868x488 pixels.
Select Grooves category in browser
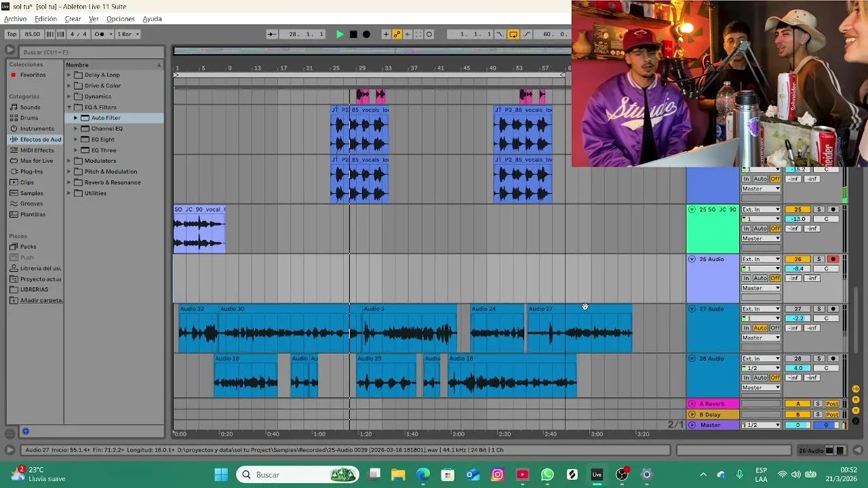[31, 203]
